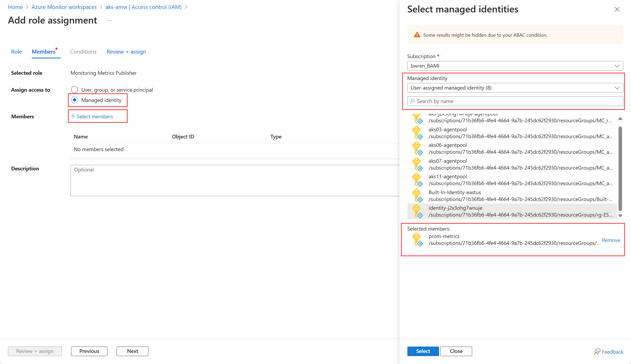Click the Feedback person icon
The height and width of the screenshot is (364, 631).
pyautogui.click(x=597, y=352)
